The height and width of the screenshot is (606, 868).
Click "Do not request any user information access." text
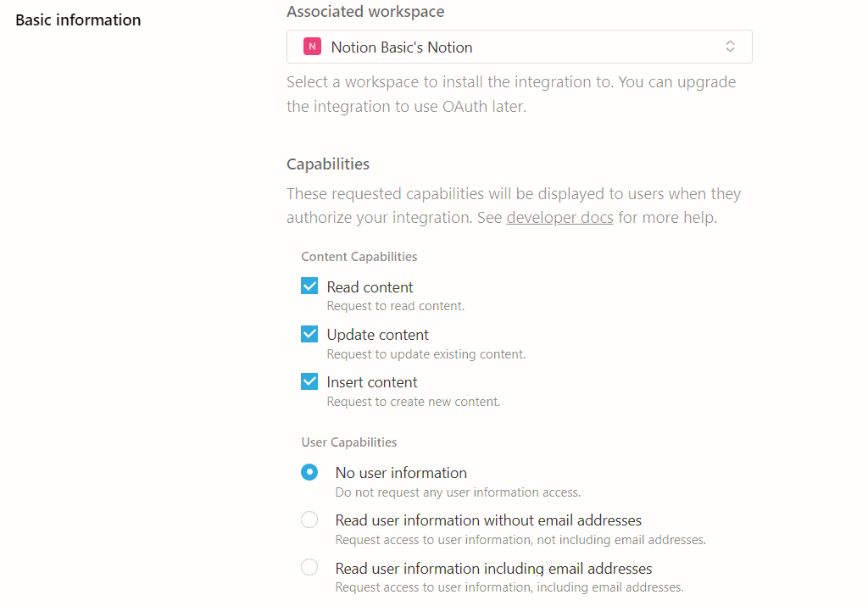(458, 492)
